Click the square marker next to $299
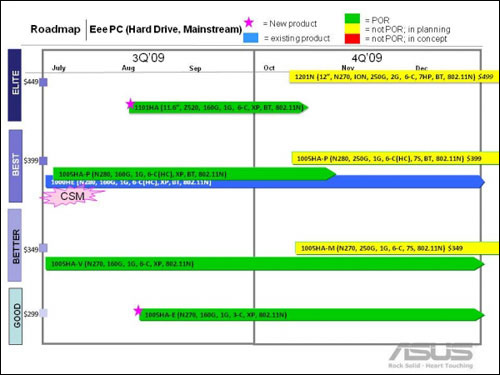500x375 pixels. (43, 313)
